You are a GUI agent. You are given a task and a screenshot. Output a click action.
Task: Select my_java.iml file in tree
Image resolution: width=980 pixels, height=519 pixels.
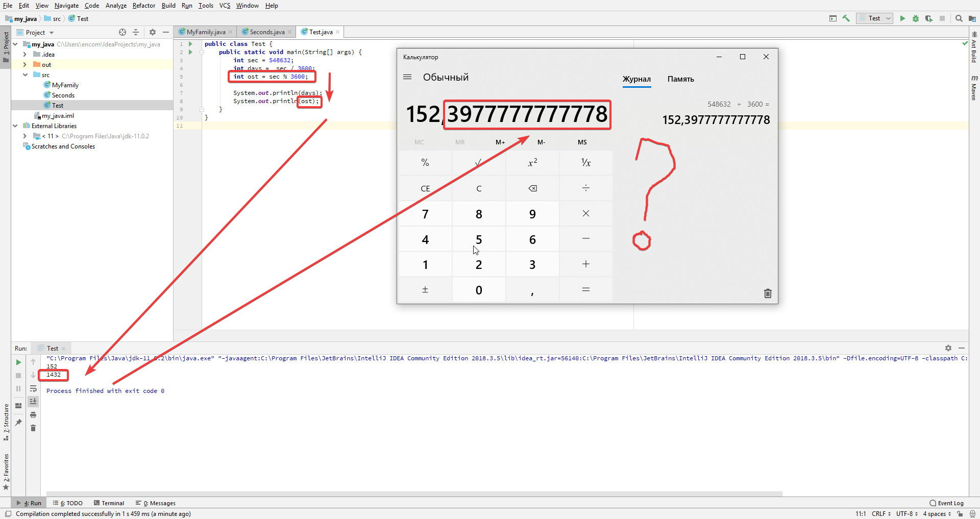tap(58, 116)
